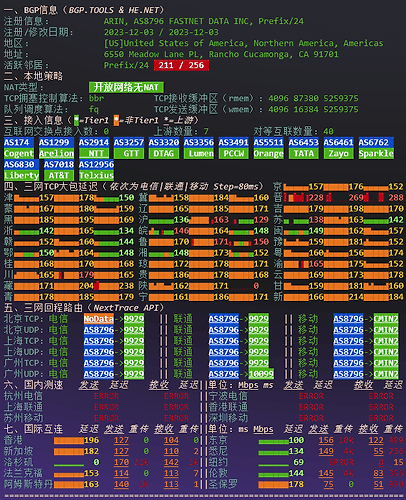This screenshot has height=500, width=406.
Task: Select the 6550 Meadow Lane address line
Action: pyautogui.click(x=221, y=54)
